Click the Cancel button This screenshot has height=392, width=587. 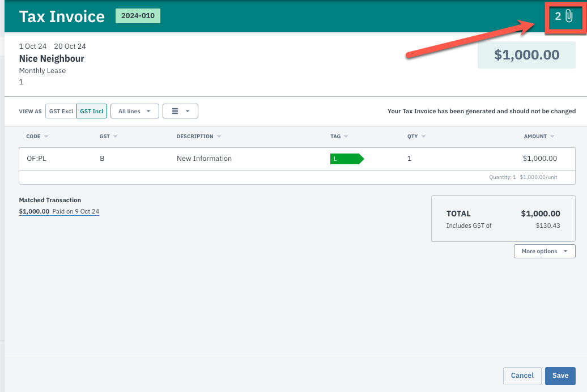click(522, 376)
